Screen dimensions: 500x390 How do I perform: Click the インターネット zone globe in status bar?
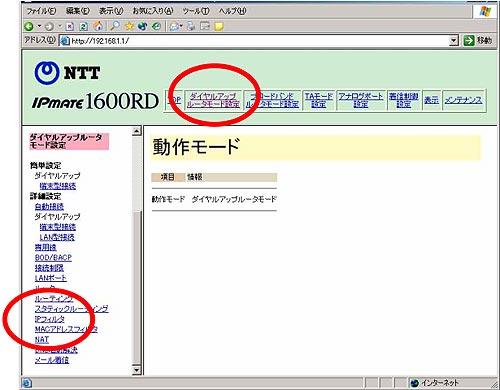tap(415, 383)
